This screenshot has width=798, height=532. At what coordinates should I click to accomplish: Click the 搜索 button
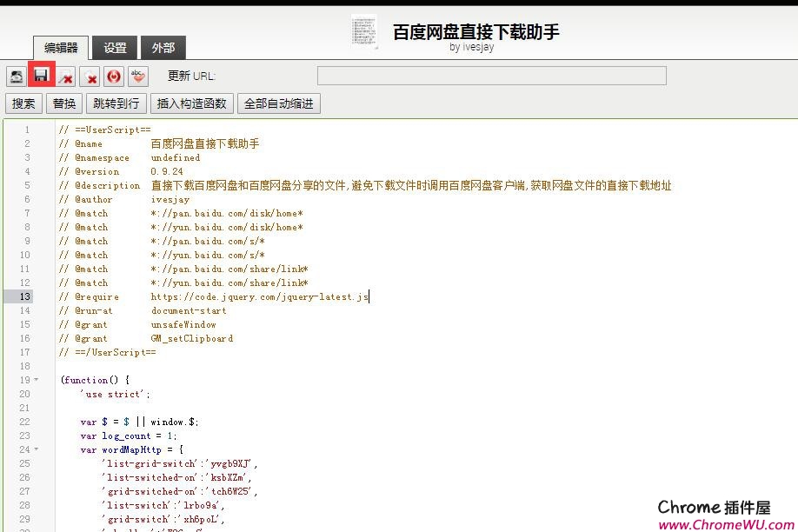point(24,103)
